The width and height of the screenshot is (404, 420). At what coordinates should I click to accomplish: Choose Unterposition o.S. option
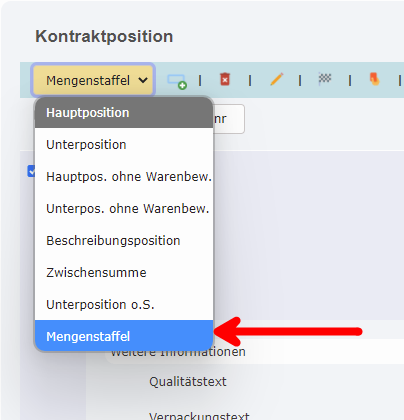coord(124,304)
